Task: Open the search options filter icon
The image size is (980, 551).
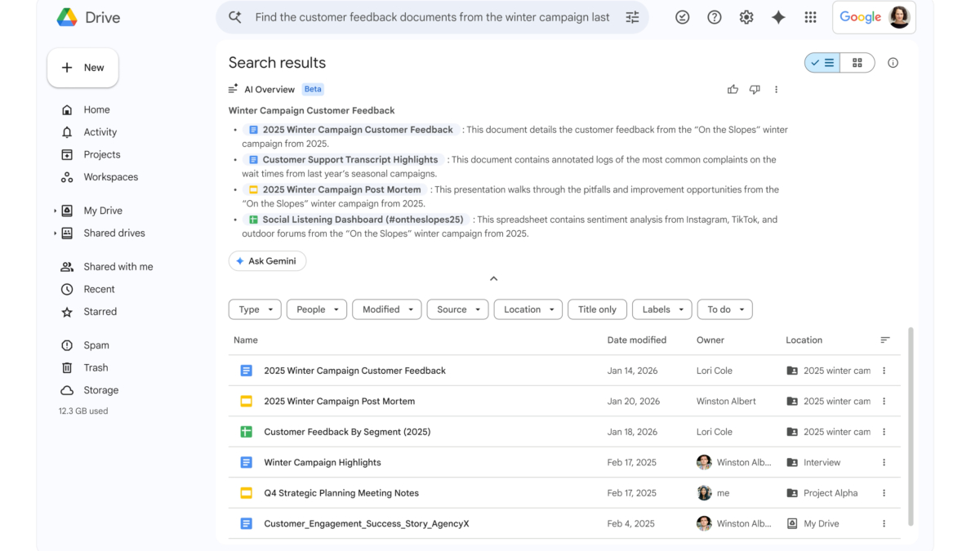Action: click(x=632, y=16)
